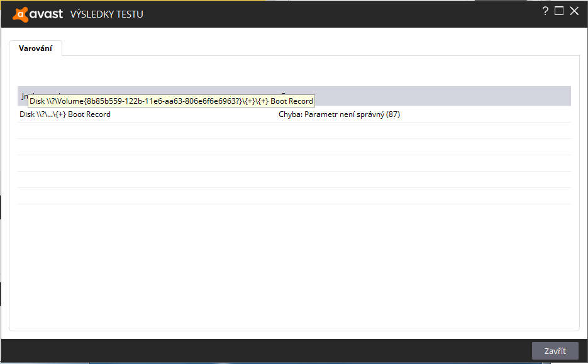Click the last empty row in the results table
This screenshot has width=588, height=364.
click(294, 196)
